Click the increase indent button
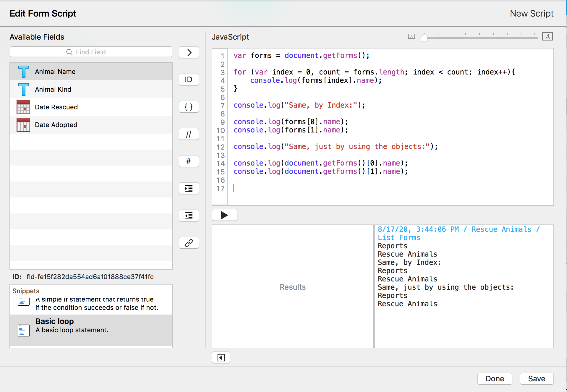 click(189, 189)
